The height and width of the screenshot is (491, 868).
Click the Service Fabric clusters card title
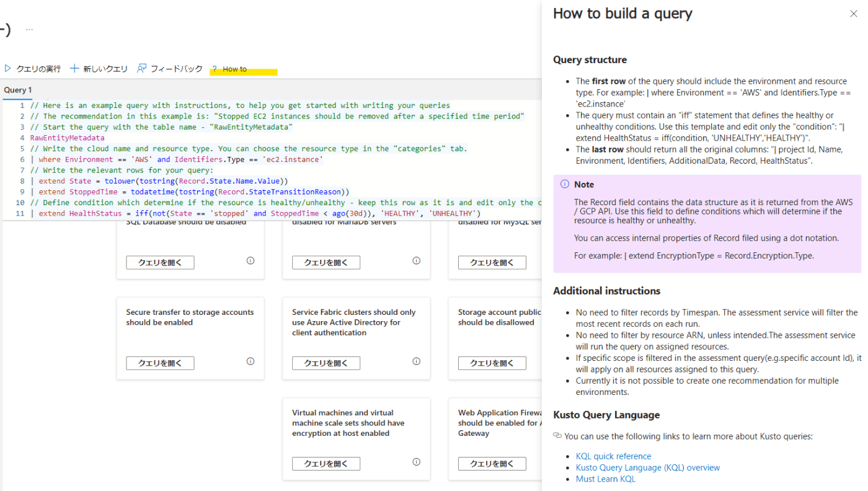pyautogui.click(x=354, y=322)
